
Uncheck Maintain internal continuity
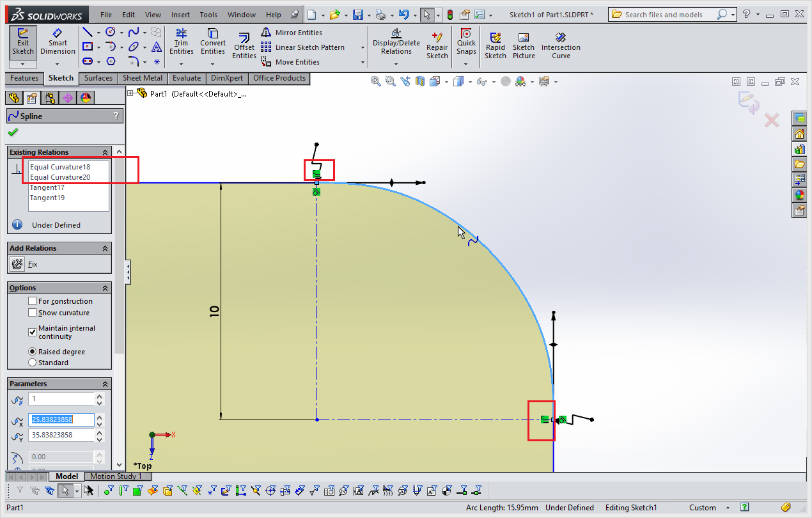point(33,332)
